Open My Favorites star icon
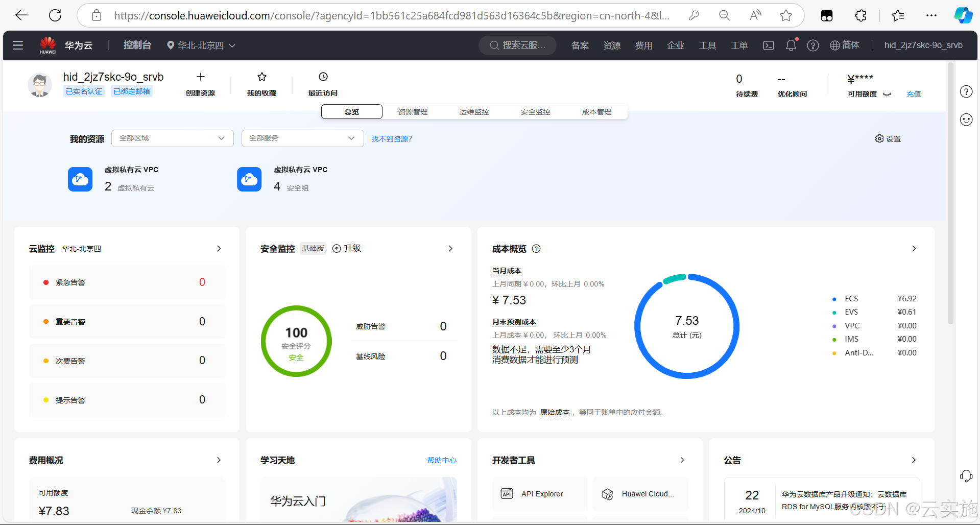980x525 pixels. [x=261, y=77]
